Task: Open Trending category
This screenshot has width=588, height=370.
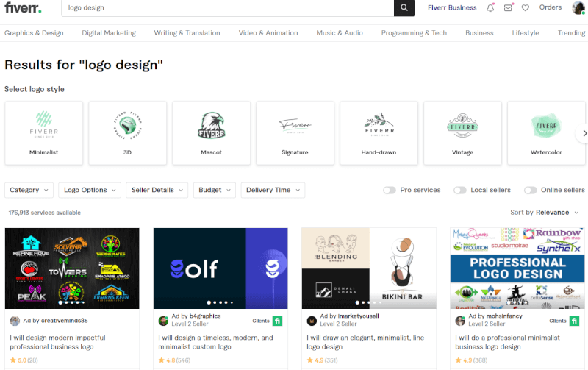Action: point(571,33)
